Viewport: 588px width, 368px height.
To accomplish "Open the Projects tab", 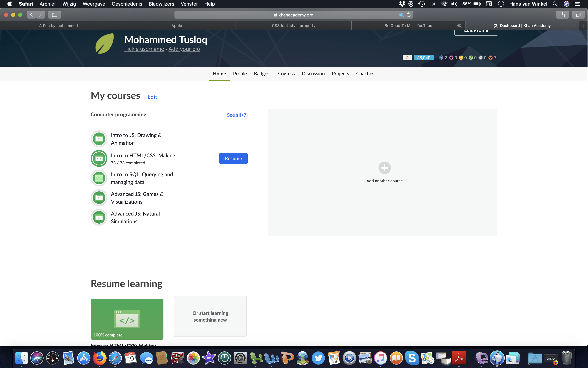I will coord(340,73).
